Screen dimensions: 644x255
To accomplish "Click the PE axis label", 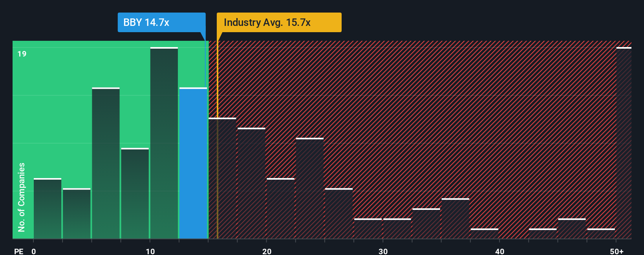I will tap(19, 251).
